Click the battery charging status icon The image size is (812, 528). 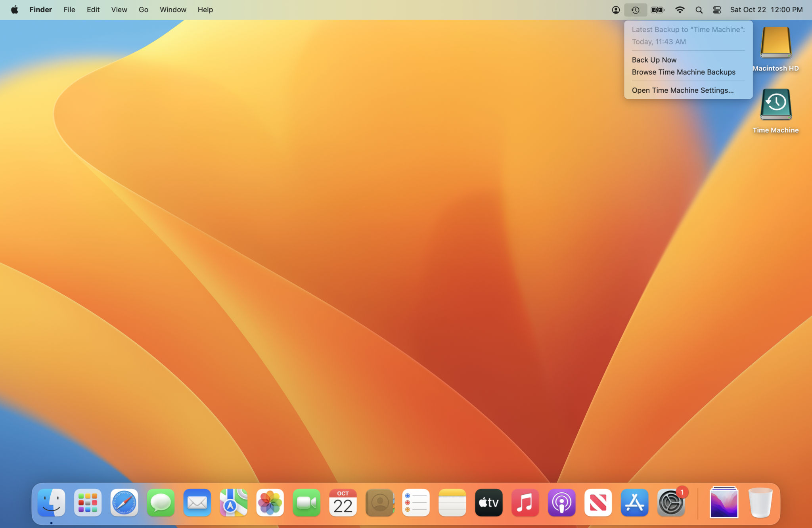pos(657,10)
